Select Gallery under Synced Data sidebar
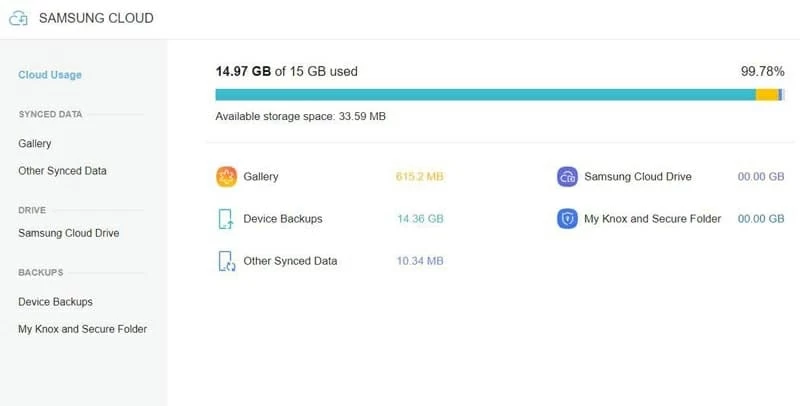 [x=35, y=144]
